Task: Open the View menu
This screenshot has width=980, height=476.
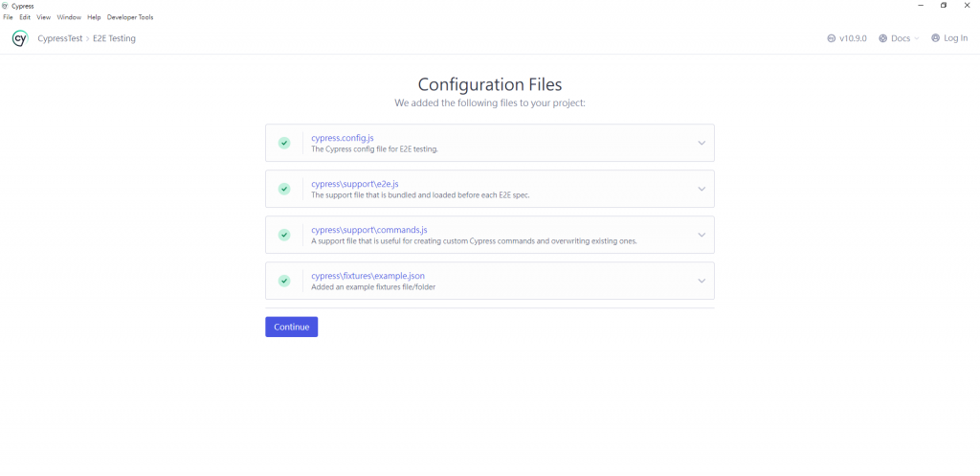Action: pyautogui.click(x=44, y=17)
